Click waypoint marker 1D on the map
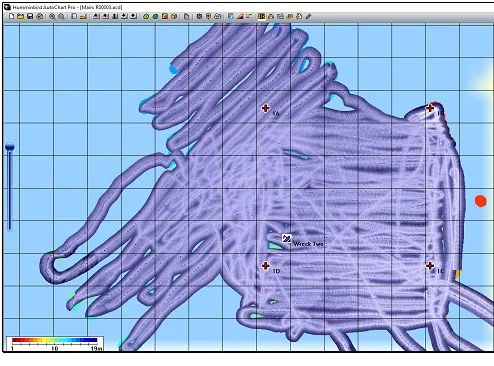 coord(265,266)
